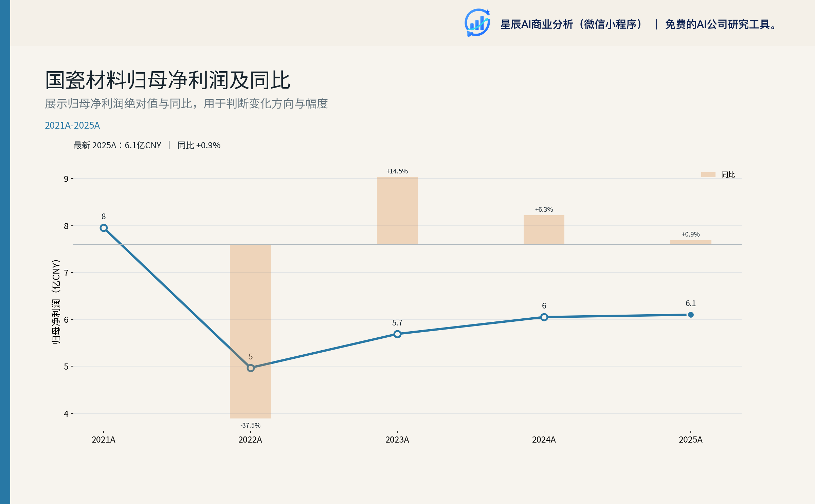Click the 同比 legend label
815x504 pixels.
coord(728,174)
